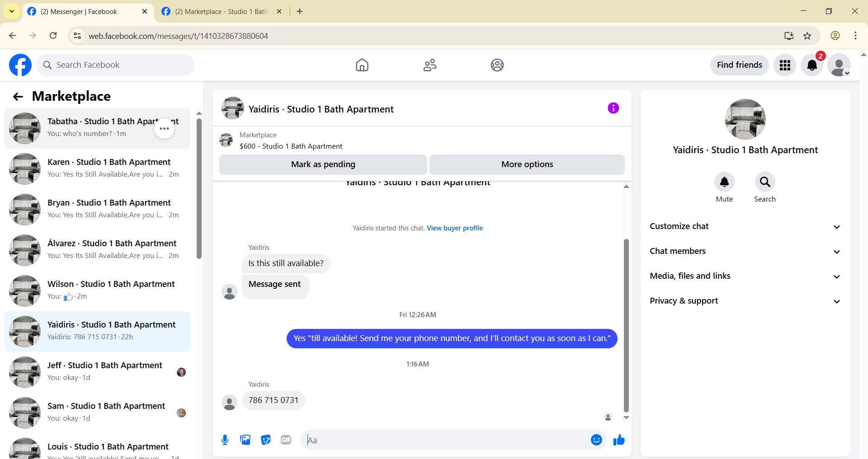This screenshot has width=868, height=459.
Task: Click More options button
Action: (527, 164)
